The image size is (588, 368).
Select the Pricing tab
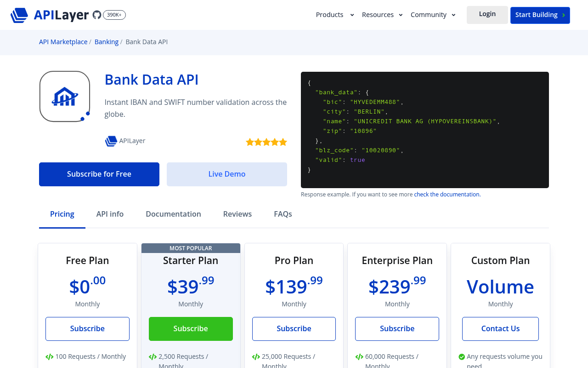pyautogui.click(x=62, y=214)
